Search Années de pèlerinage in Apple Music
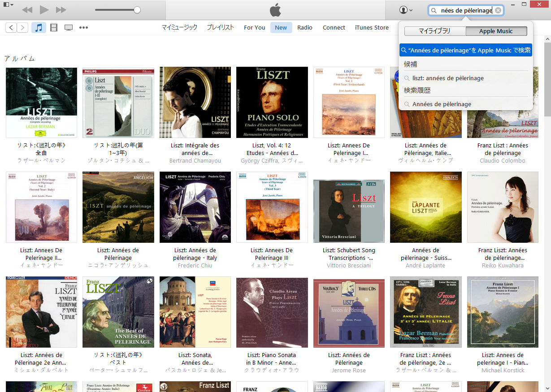The image size is (551, 392). (466, 50)
